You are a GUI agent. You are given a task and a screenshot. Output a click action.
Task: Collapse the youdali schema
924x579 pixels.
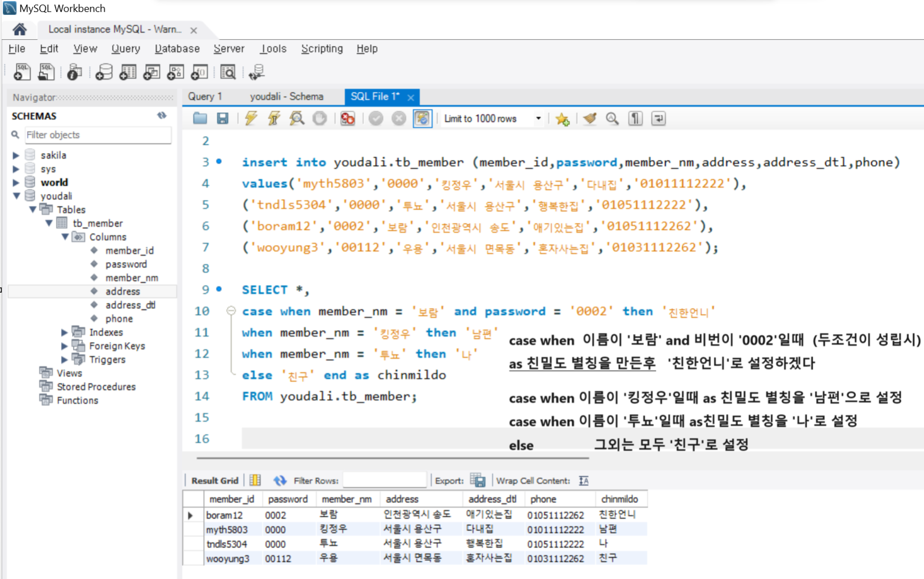pyautogui.click(x=16, y=196)
